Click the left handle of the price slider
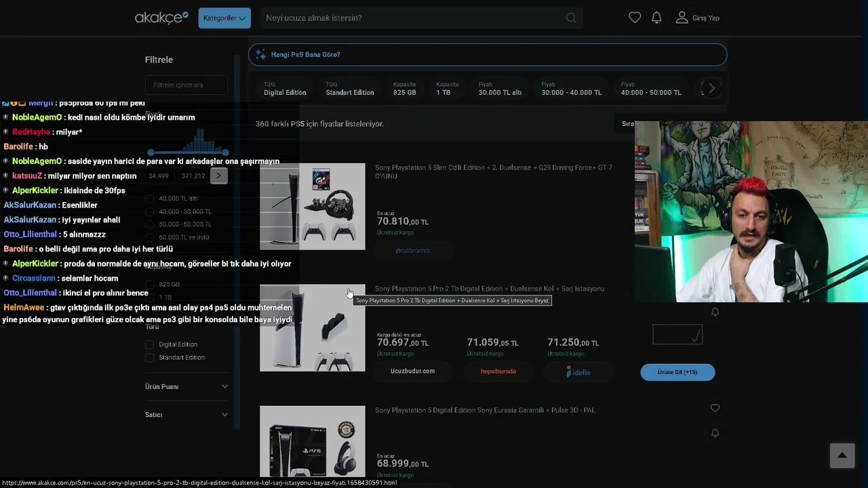 coord(151,152)
